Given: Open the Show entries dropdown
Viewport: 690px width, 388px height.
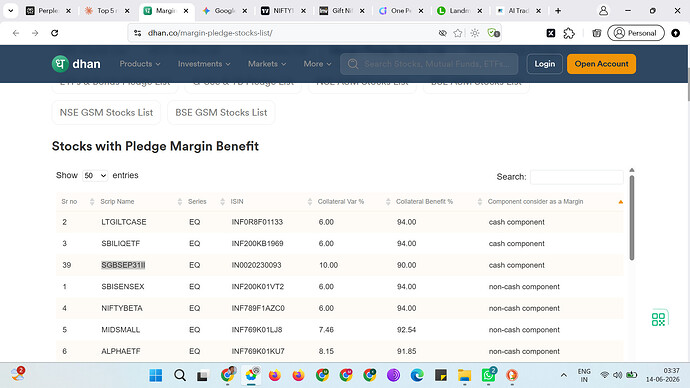Looking at the screenshot, I should [x=95, y=176].
